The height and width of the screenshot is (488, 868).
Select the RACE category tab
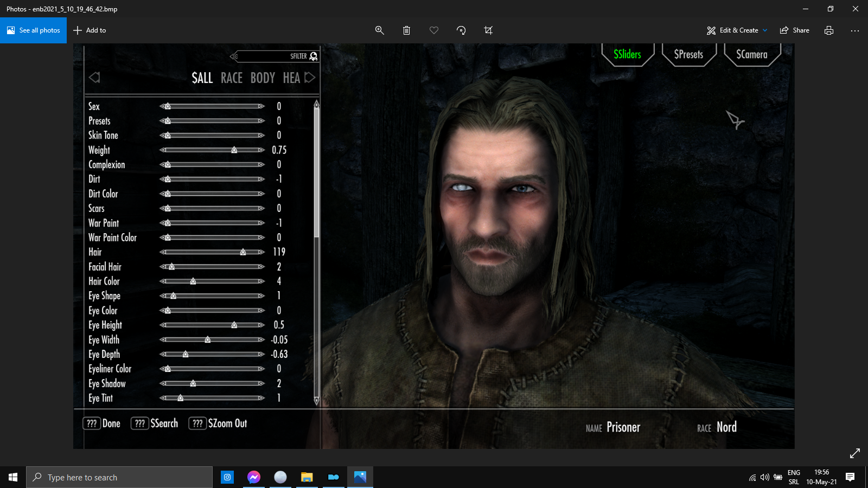point(232,78)
